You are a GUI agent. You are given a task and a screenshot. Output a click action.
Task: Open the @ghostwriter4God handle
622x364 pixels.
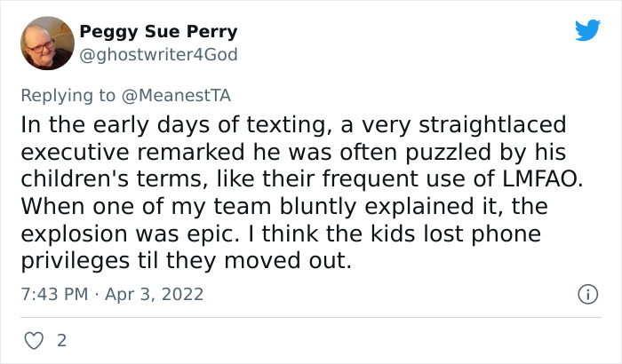(x=158, y=54)
